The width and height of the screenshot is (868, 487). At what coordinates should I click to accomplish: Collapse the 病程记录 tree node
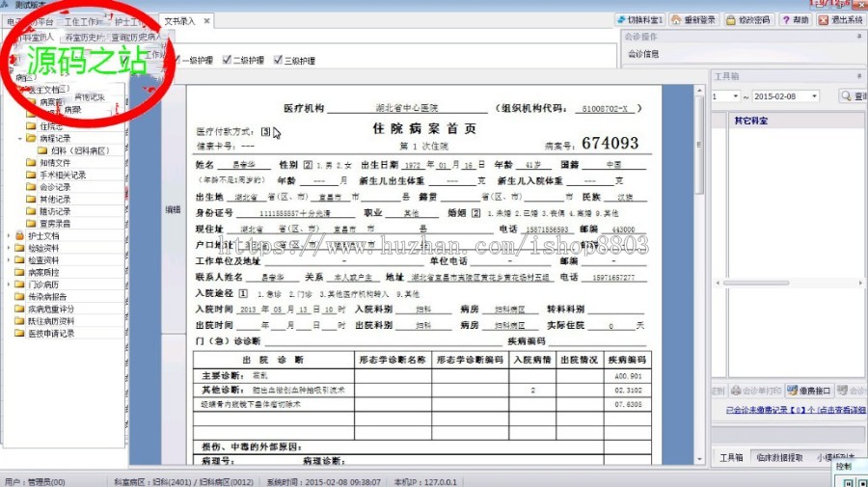coord(20,139)
